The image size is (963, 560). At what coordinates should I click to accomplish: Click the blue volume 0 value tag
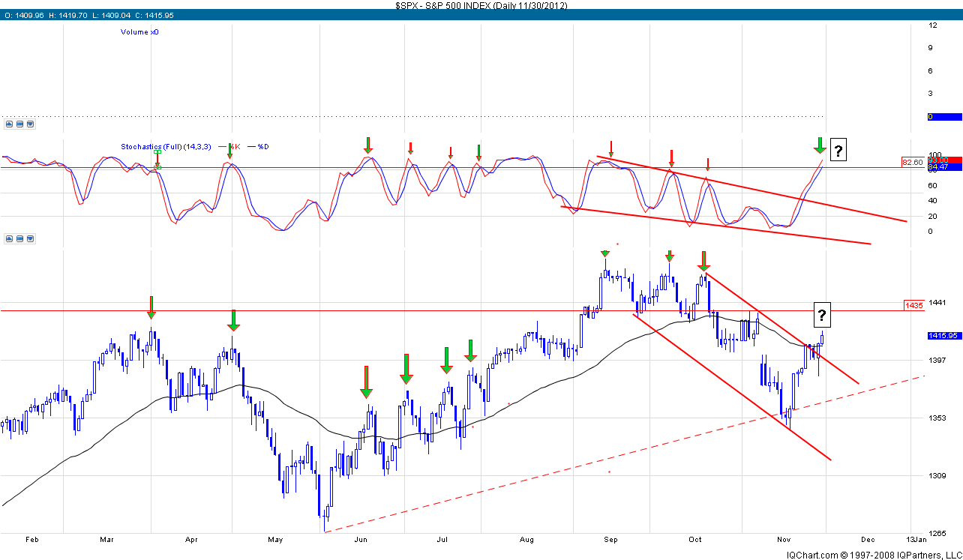pos(943,117)
